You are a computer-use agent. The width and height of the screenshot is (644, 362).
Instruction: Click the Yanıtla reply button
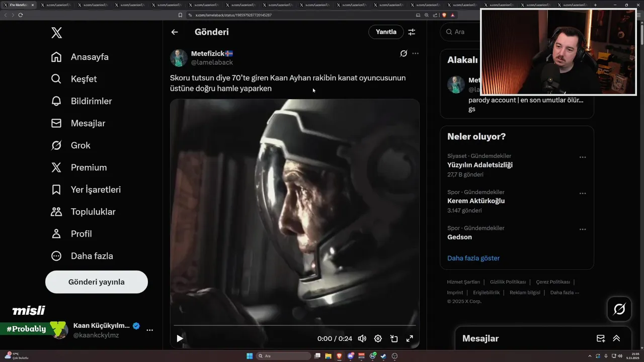(386, 32)
